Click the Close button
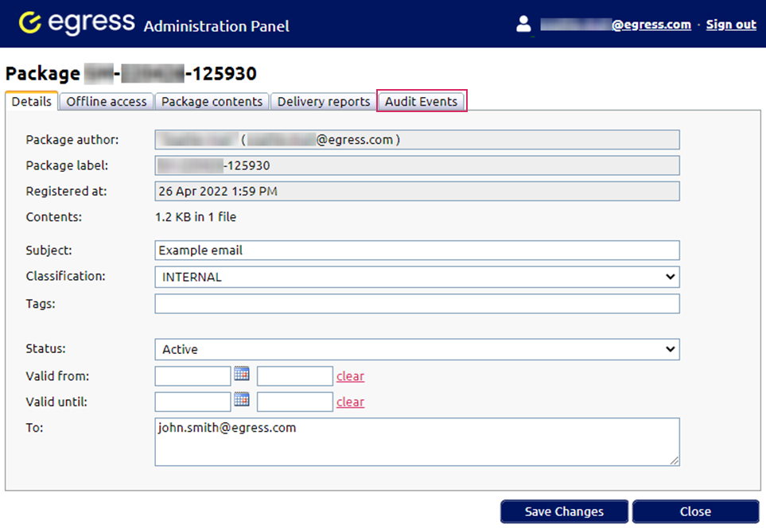Screen dimensions: 766x532 696,511
